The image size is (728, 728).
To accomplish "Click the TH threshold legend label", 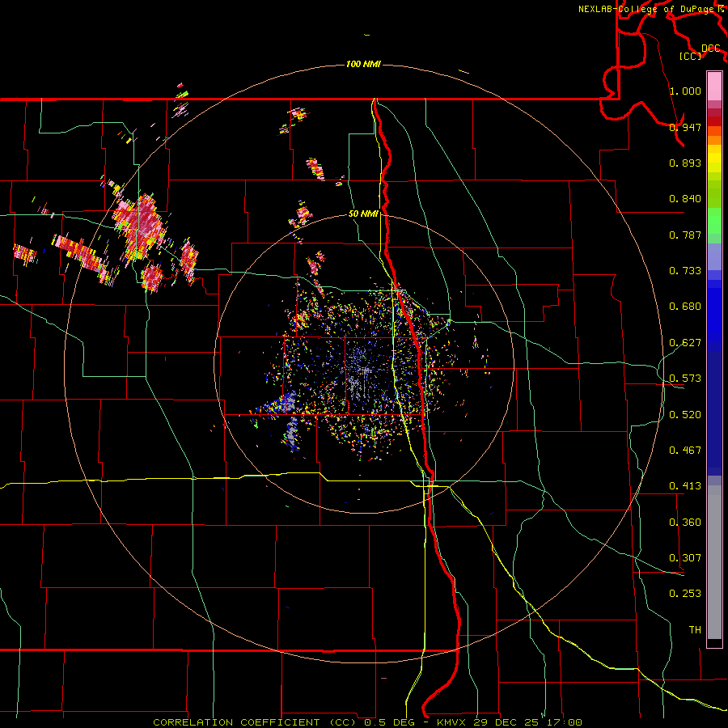I will tap(695, 630).
